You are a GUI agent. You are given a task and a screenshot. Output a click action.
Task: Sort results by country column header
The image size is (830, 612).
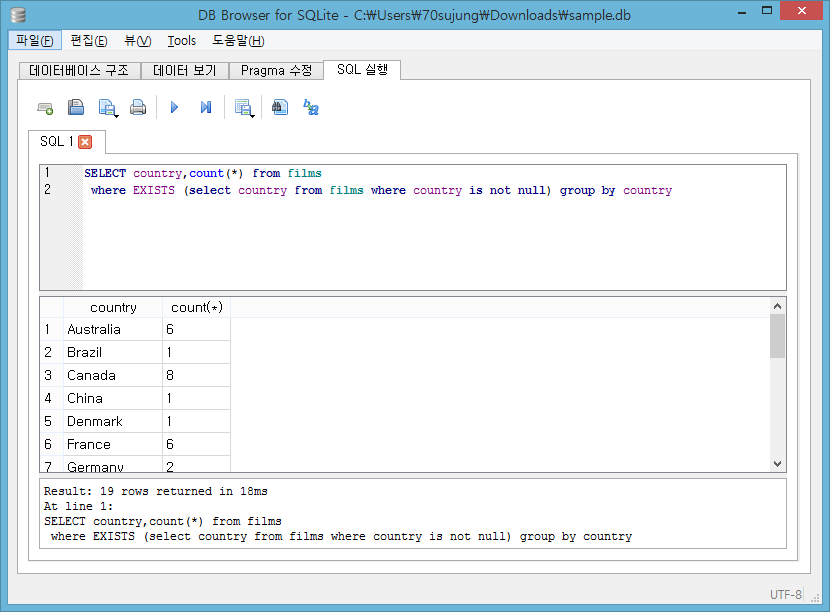coord(113,308)
